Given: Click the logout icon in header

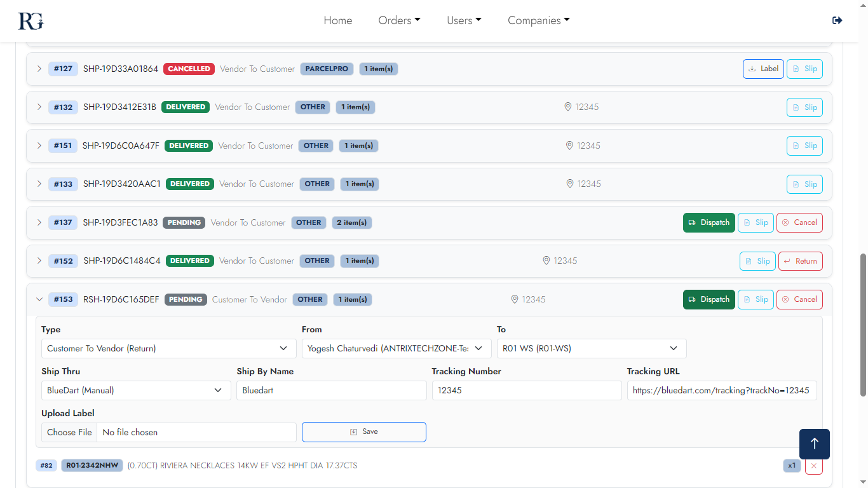Looking at the screenshot, I should click(x=837, y=20).
